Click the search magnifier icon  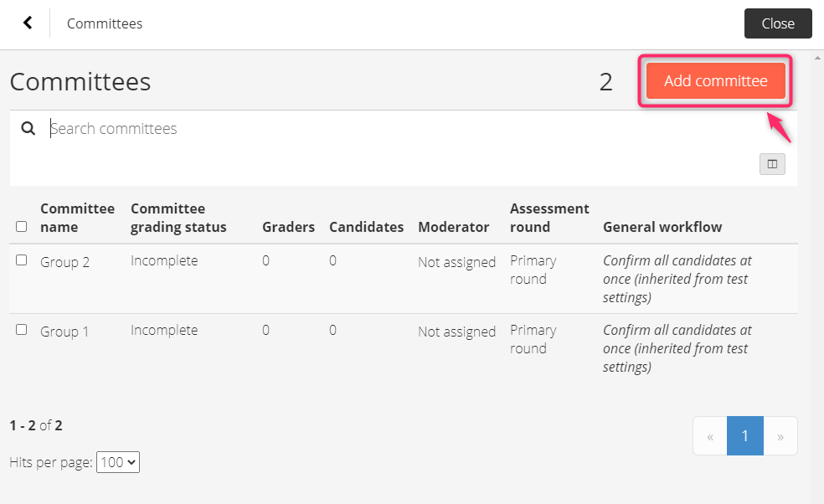tap(28, 128)
